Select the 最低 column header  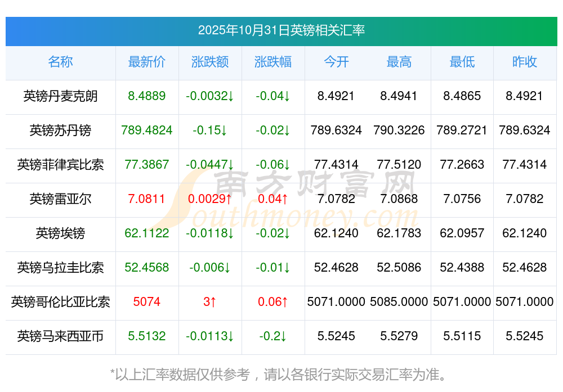click(462, 62)
